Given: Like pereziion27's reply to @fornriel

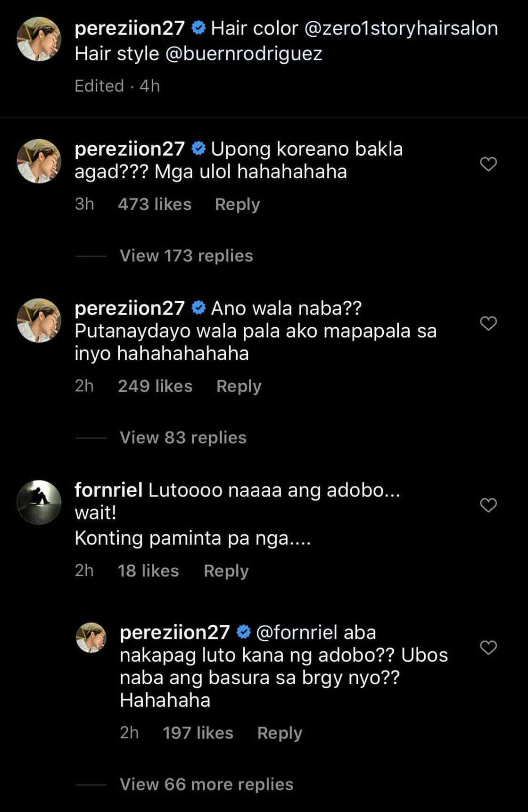Looking at the screenshot, I should 488,647.
